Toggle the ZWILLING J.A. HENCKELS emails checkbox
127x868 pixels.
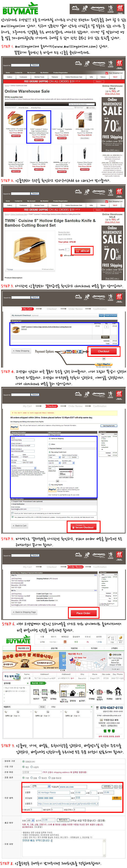12,517
